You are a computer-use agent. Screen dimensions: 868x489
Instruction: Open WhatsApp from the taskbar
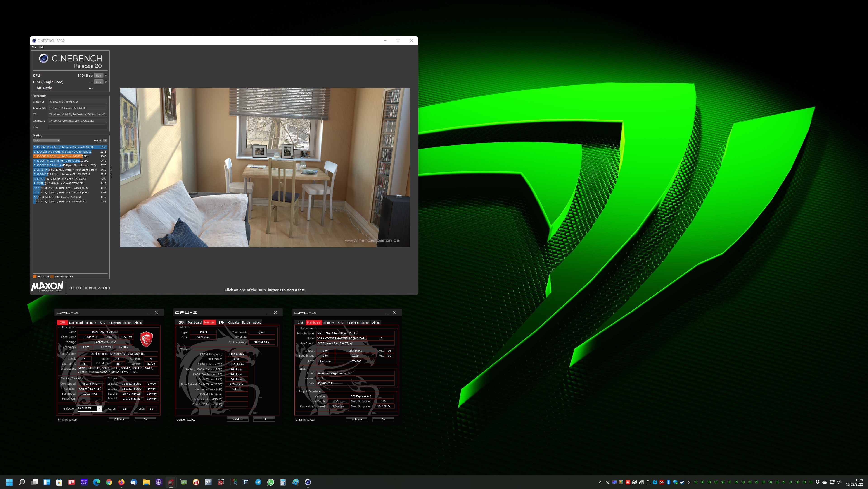(x=270, y=482)
